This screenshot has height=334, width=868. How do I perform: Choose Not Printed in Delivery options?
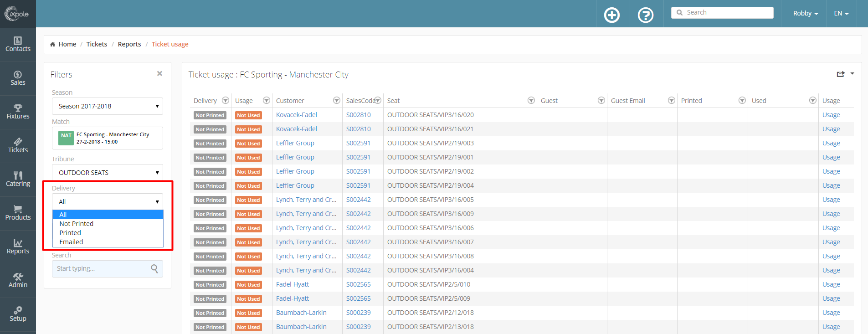point(108,224)
